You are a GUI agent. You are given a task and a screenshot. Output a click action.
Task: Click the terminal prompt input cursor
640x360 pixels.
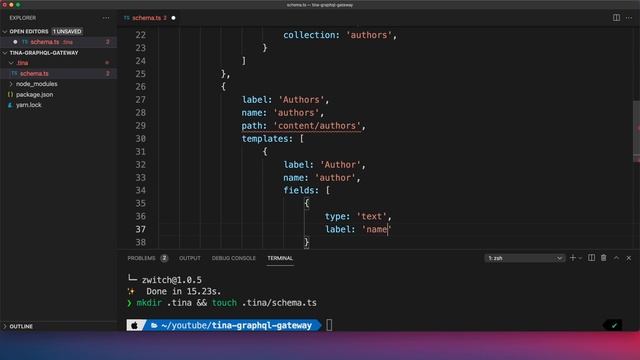point(329,325)
